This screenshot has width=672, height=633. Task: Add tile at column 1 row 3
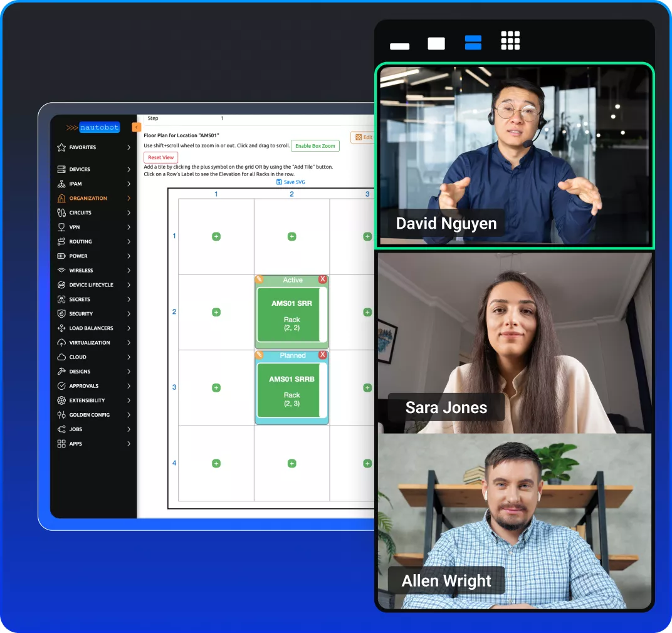[x=216, y=388]
